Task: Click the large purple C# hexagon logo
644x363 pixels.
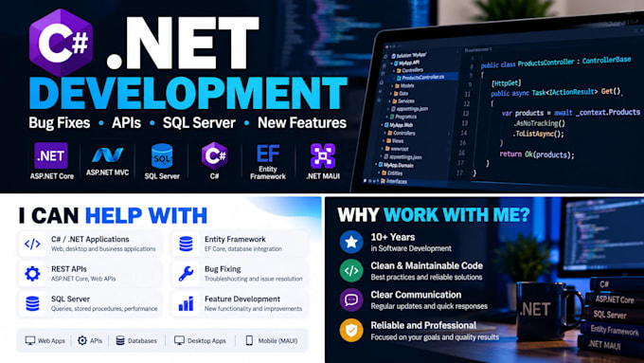Action: pos(62,43)
